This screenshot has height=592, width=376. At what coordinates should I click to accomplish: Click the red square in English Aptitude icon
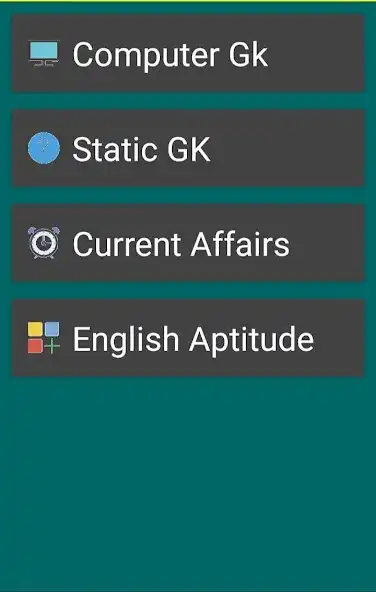pos(35,346)
